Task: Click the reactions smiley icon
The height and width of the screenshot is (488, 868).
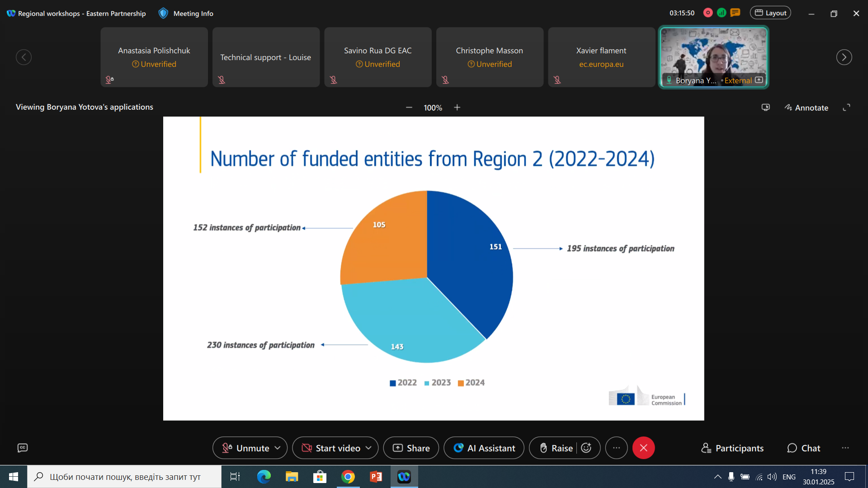Action: [x=586, y=448]
